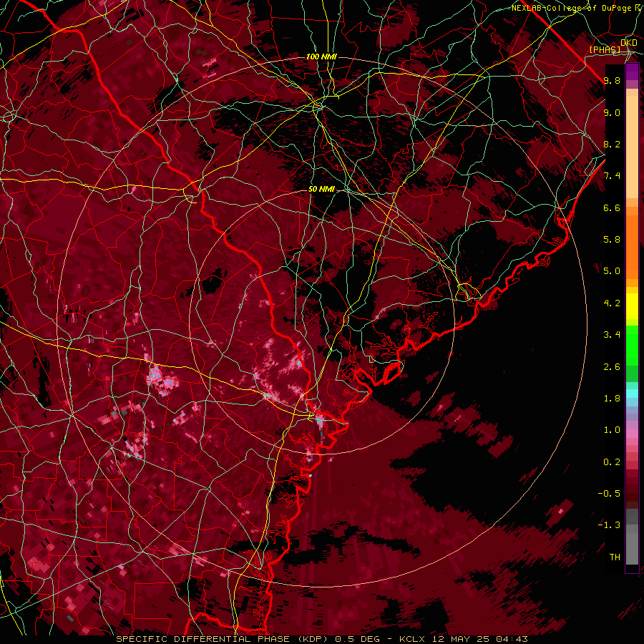This screenshot has width=644, height=644.
Task: Click the TH threshold label on color scale
Action: point(615,557)
